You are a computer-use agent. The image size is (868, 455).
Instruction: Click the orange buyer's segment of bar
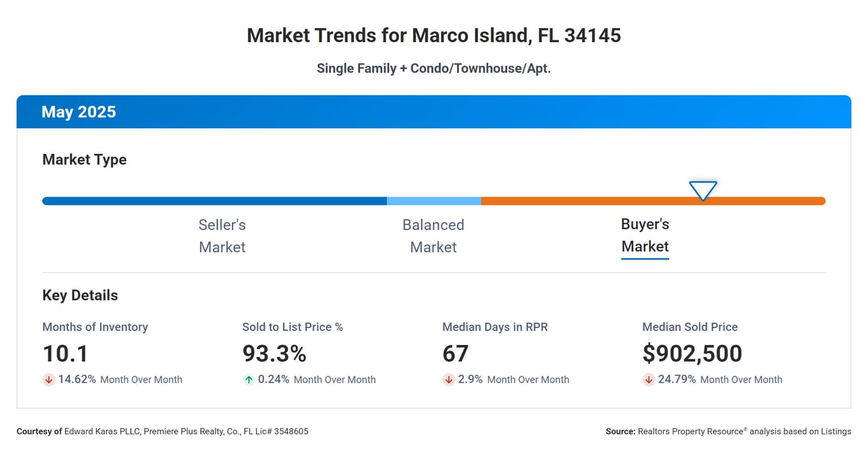coord(653,201)
